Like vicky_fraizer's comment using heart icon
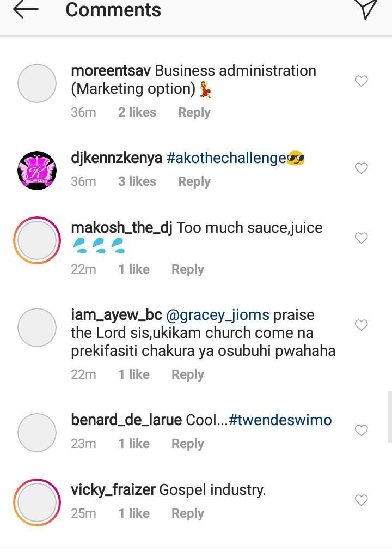 coord(362,500)
